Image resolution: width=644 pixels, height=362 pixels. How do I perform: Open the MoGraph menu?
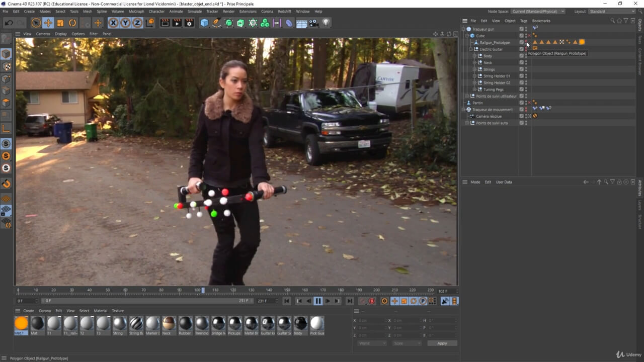136,11
